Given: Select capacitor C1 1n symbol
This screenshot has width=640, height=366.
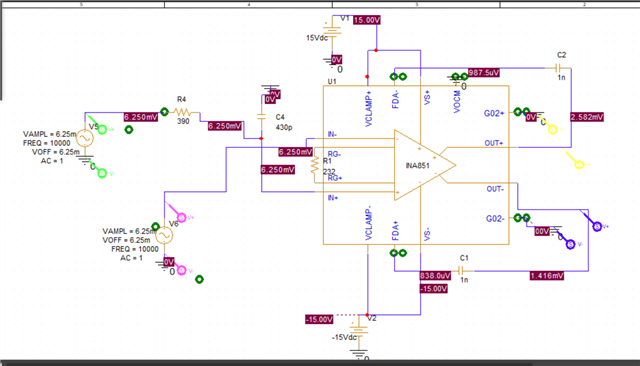Looking at the screenshot, I should coord(461,271).
